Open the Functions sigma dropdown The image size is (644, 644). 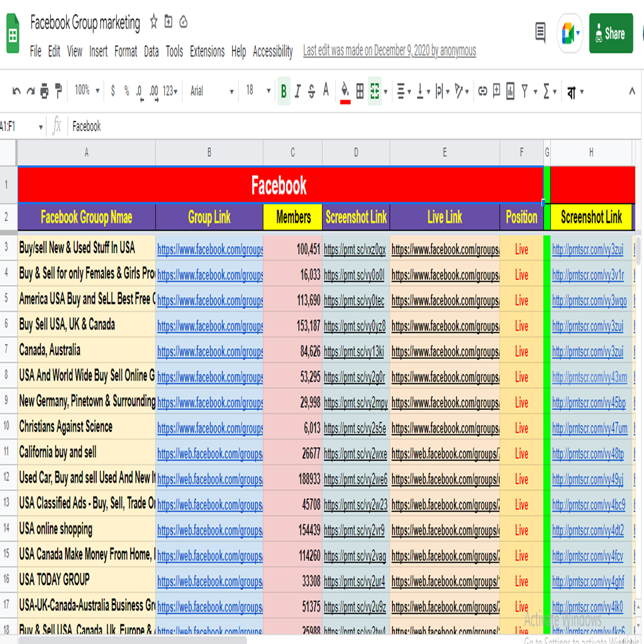pyautogui.click(x=550, y=91)
